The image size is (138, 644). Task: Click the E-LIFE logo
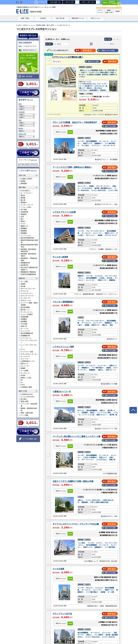click(x=22, y=11)
